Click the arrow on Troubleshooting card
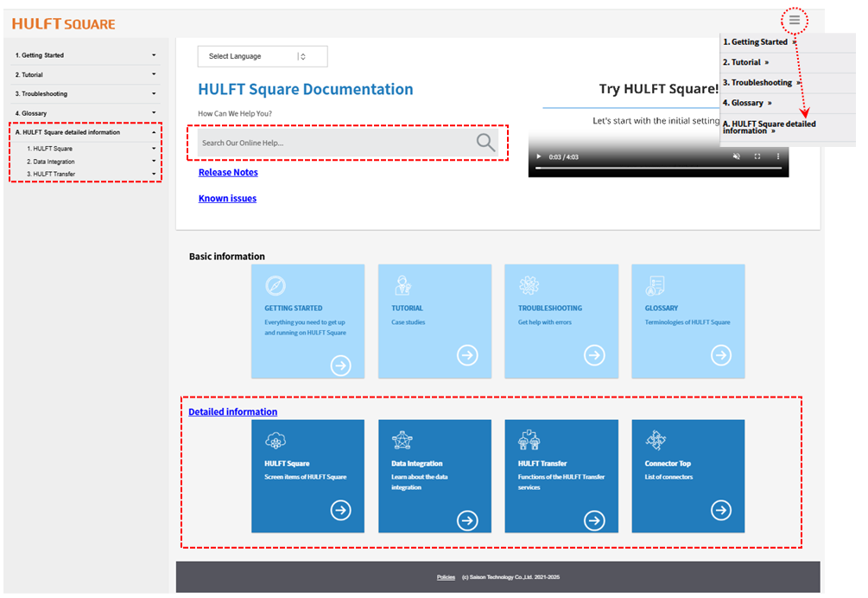Image resolution: width=868 pixels, height=598 pixels. pyautogui.click(x=594, y=355)
